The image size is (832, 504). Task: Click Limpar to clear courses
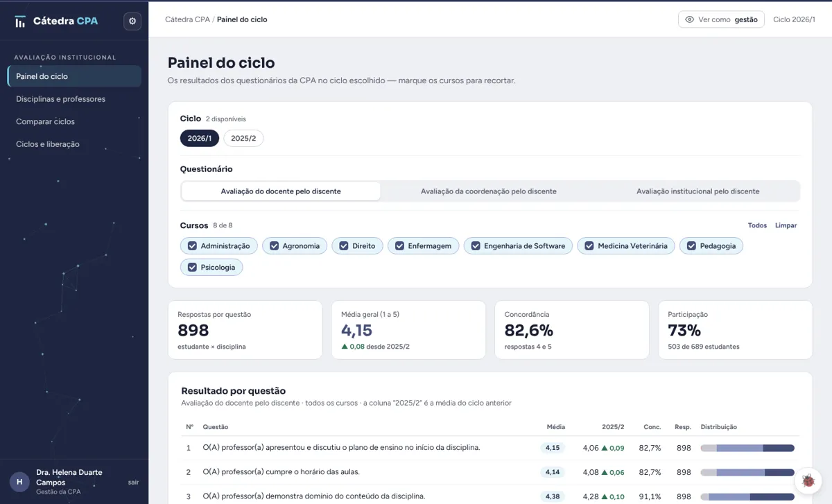[x=786, y=225]
